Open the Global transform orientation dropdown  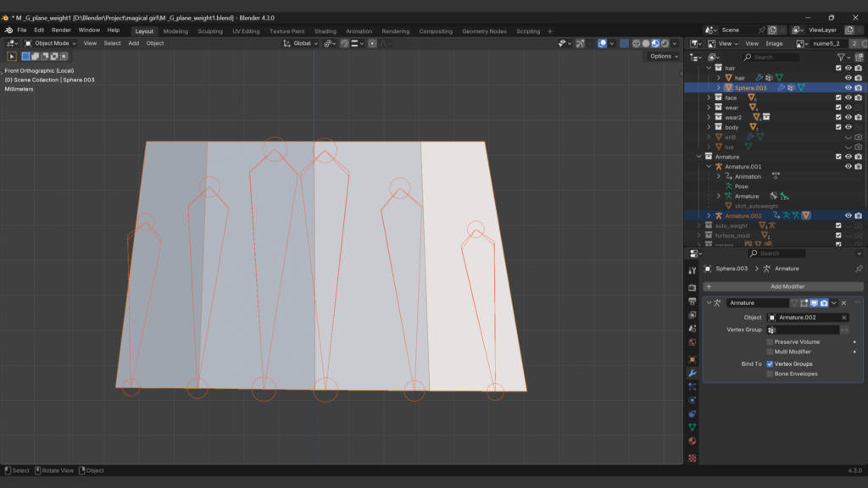301,43
